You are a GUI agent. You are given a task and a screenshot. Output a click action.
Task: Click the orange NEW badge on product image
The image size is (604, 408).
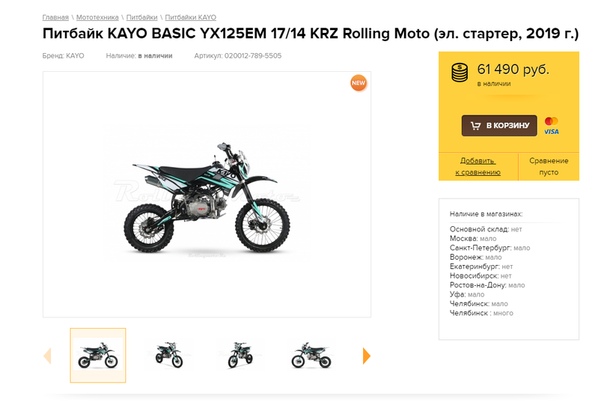[358, 83]
